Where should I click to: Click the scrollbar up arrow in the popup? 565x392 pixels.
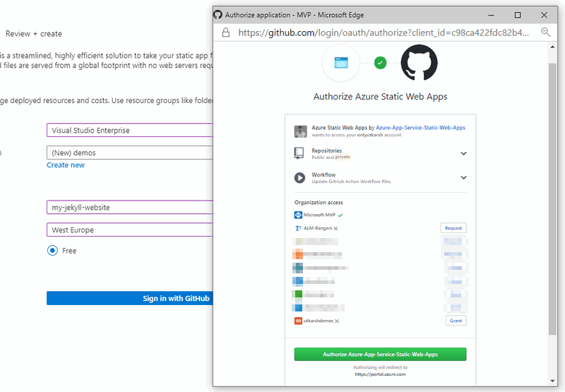tap(552, 47)
